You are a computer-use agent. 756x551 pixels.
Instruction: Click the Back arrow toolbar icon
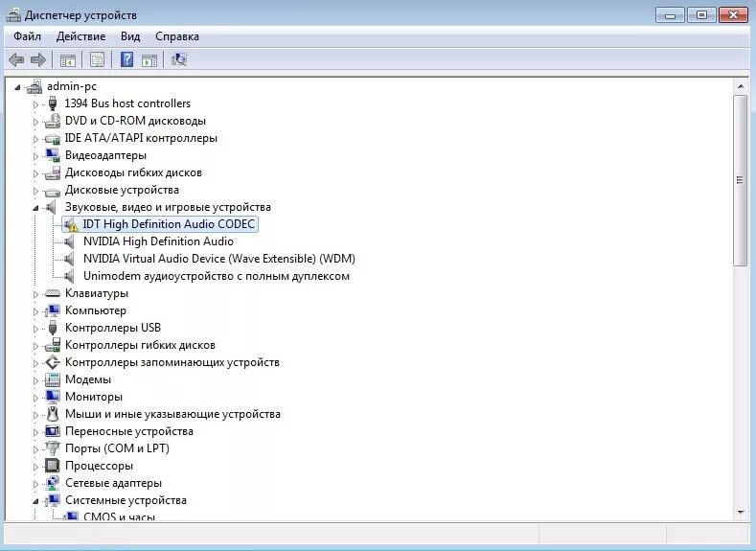[x=16, y=59]
